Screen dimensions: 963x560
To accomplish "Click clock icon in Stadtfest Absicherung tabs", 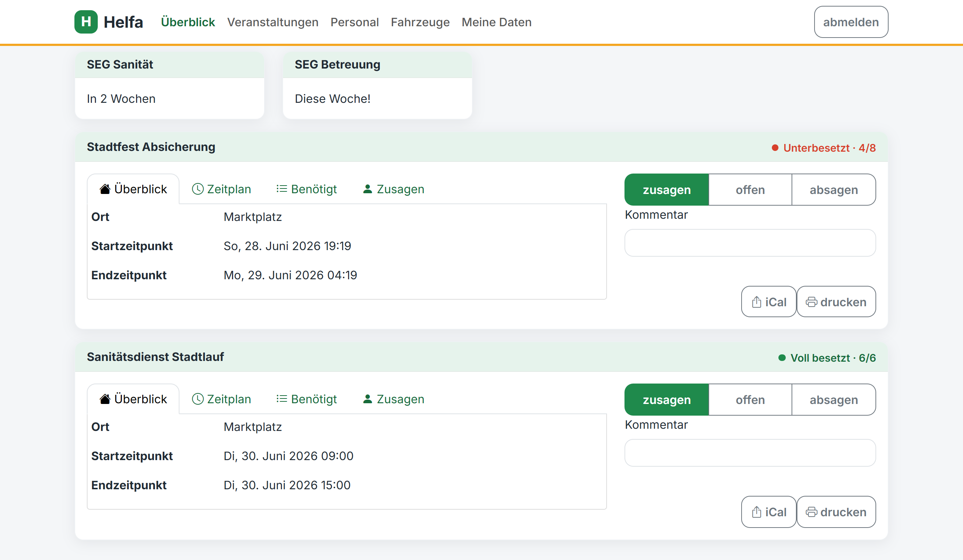I will pos(198,189).
